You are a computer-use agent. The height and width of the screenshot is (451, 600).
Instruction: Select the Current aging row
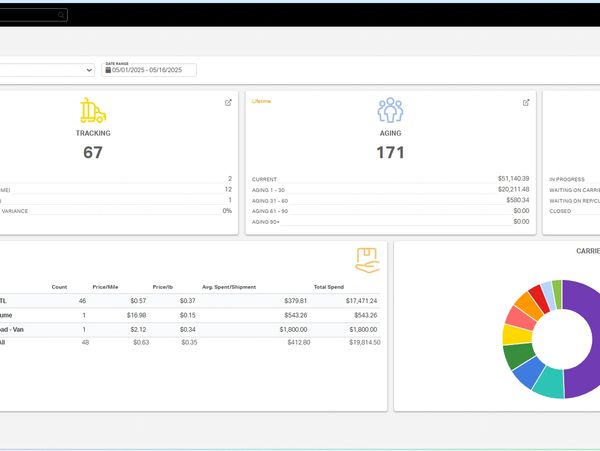(x=390, y=179)
